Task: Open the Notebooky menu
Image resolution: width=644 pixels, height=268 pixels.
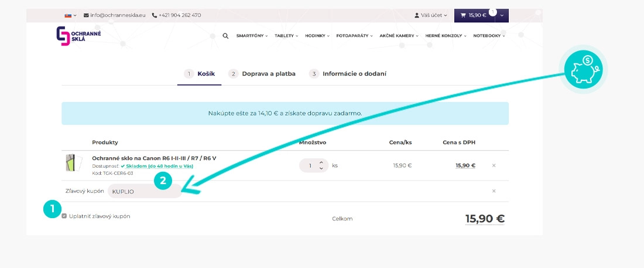Action: click(489, 36)
